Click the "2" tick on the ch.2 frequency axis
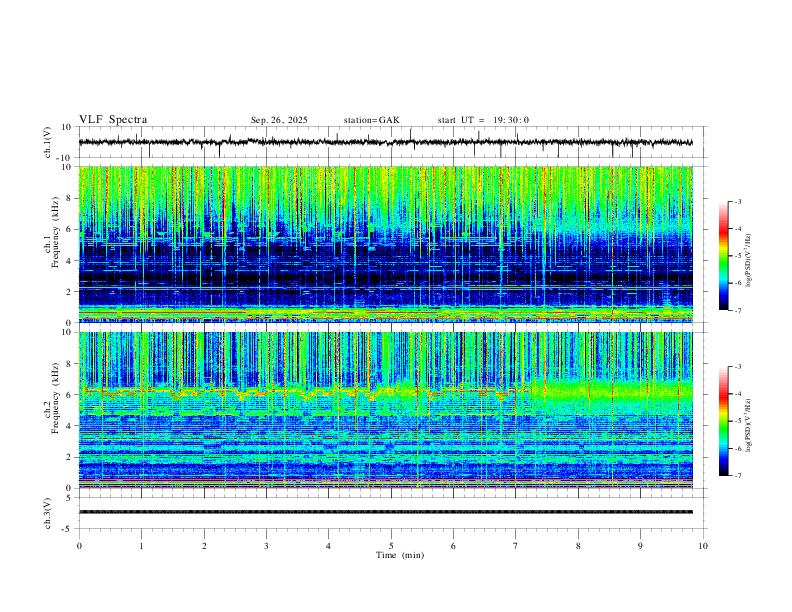The width and height of the screenshot is (792, 612). pos(70,457)
